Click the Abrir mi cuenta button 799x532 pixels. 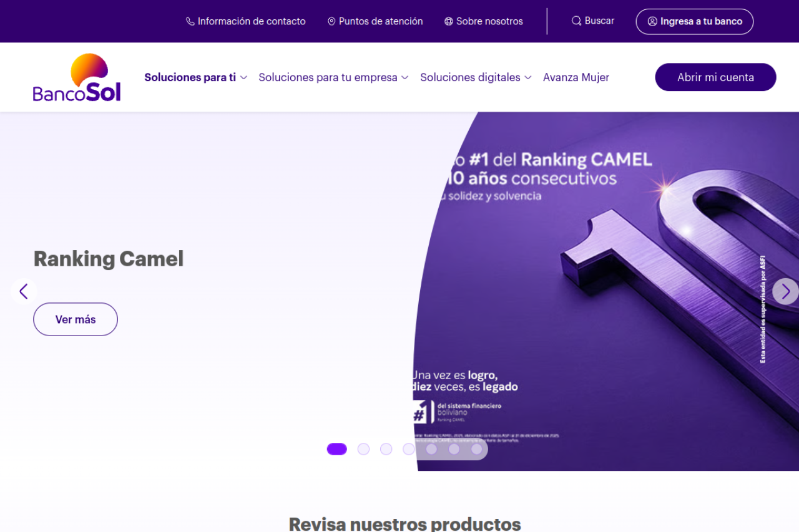tap(715, 77)
